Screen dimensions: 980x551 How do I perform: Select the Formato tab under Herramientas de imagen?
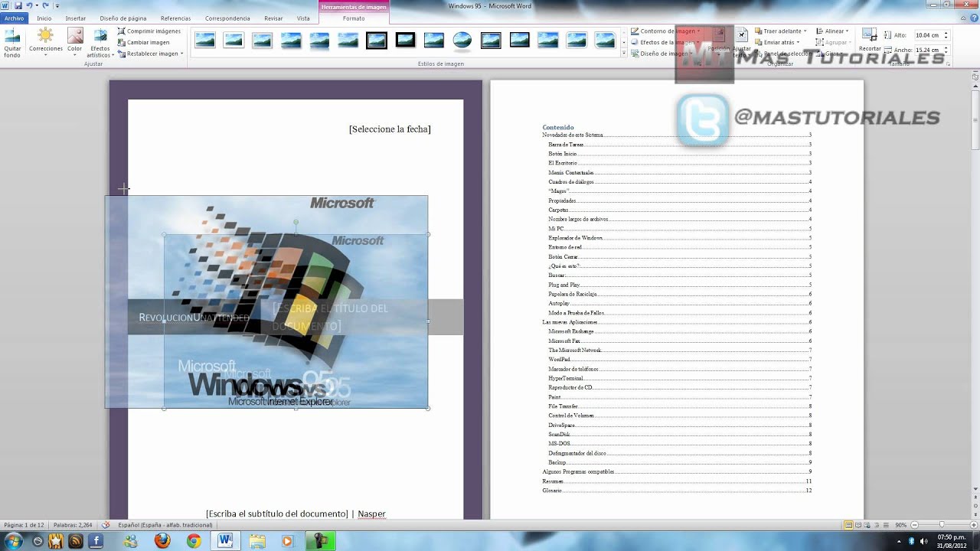[354, 18]
